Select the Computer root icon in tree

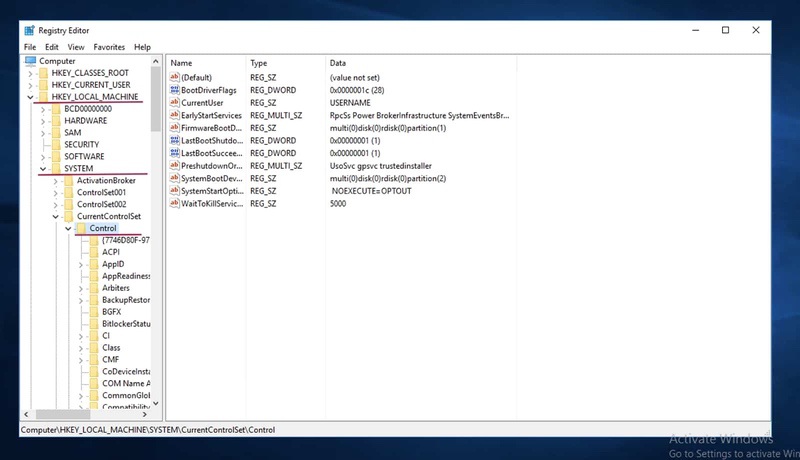(x=31, y=61)
